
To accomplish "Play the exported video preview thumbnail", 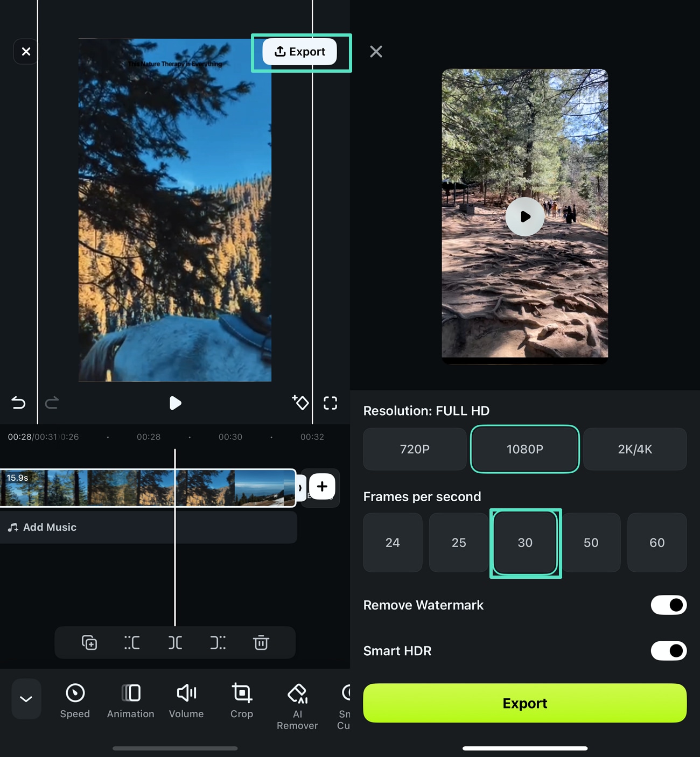I will [x=525, y=216].
